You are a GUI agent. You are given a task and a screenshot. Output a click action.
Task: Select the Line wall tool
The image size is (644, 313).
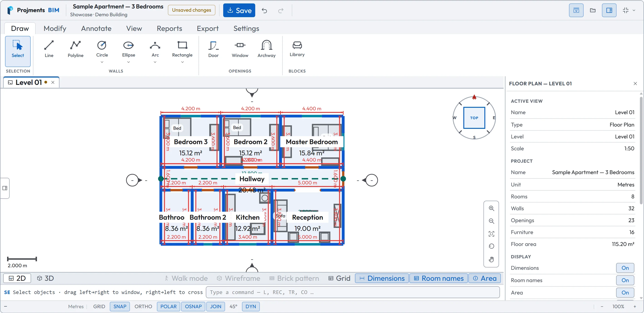point(49,49)
